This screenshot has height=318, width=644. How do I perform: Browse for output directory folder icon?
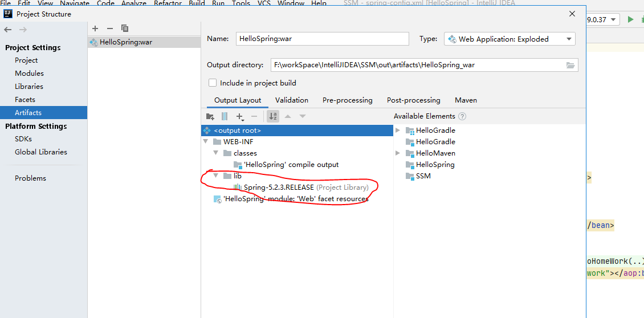pos(570,65)
